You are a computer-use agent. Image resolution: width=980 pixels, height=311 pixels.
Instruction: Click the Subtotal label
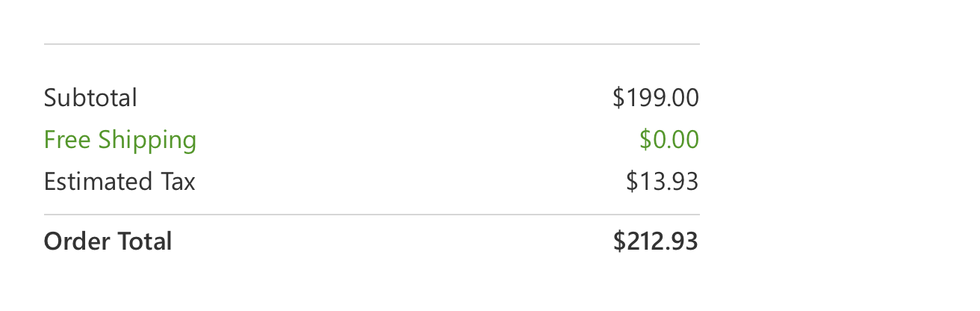[x=90, y=98]
